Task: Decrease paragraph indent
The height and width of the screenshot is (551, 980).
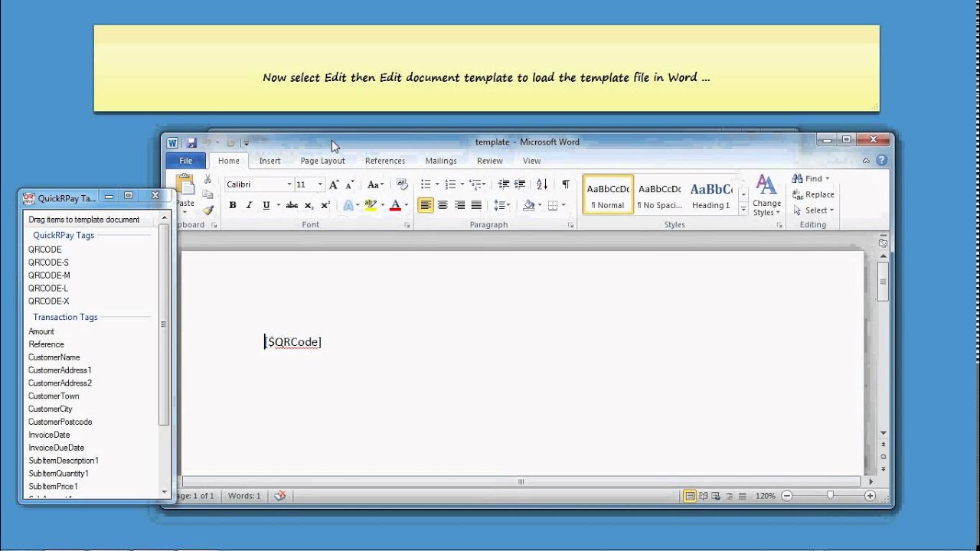Action: click(503, 184)
